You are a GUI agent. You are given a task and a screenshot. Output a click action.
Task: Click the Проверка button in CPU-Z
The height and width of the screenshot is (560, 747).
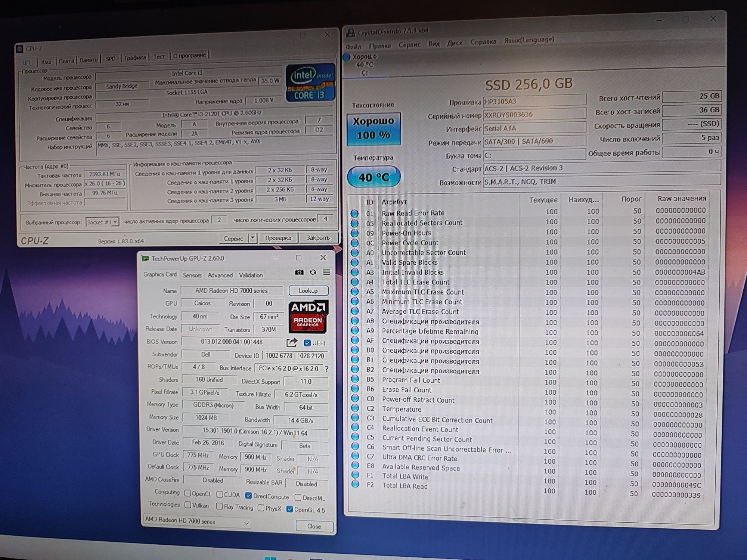(278, 238)
